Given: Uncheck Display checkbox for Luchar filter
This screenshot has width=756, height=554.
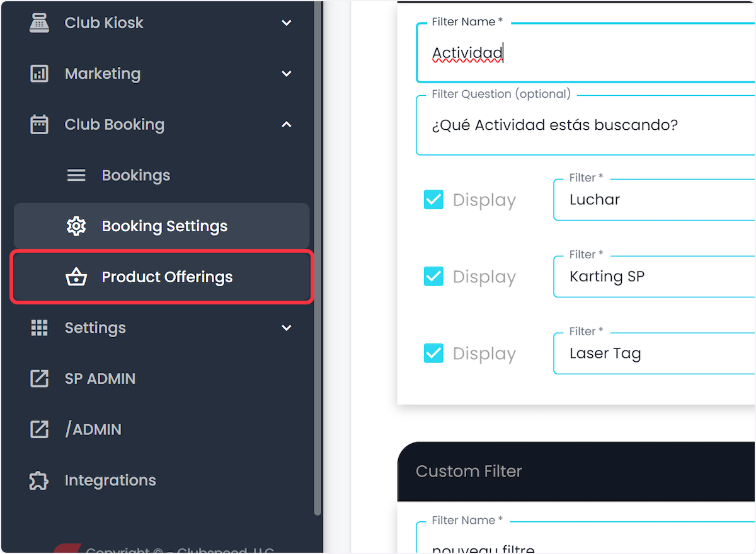Looking at the screenshot, I should (433, 200).
